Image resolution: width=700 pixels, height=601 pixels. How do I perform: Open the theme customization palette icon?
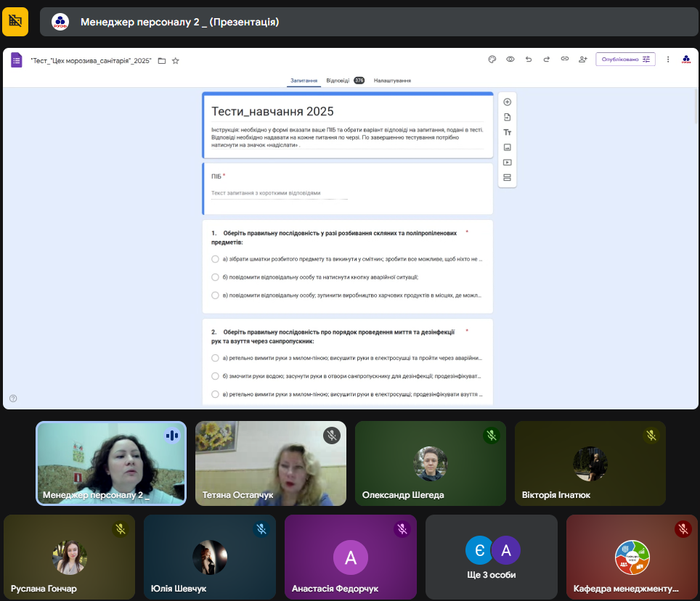click(492, 60)
